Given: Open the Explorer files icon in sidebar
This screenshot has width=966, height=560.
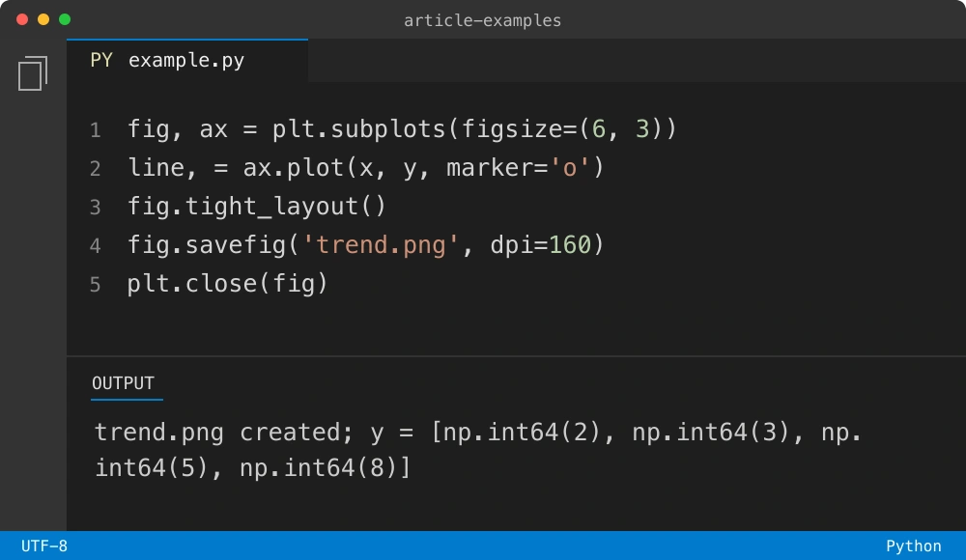Looking at the screenshot, I should [x=33, y=73].
